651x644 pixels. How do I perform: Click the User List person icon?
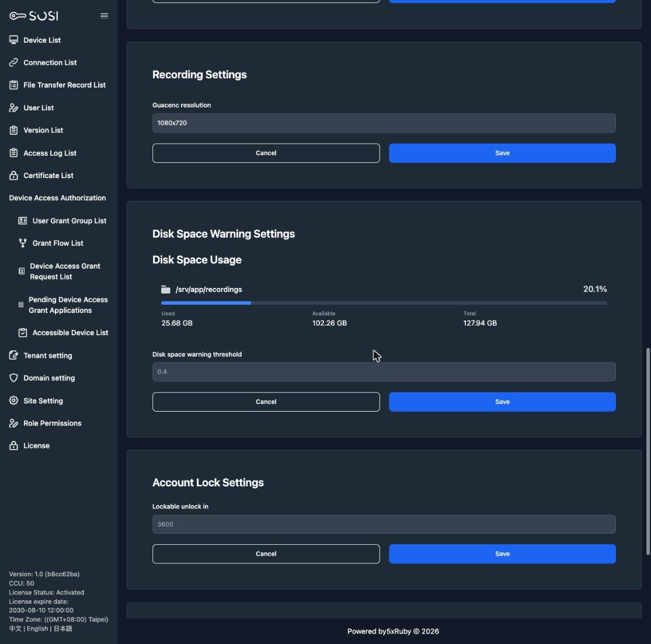click(13, 107)
